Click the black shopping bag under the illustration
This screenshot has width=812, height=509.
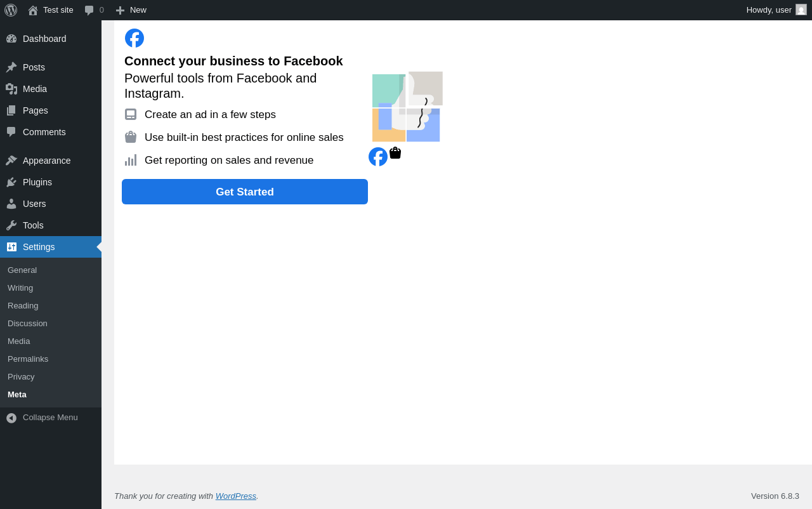395,152
